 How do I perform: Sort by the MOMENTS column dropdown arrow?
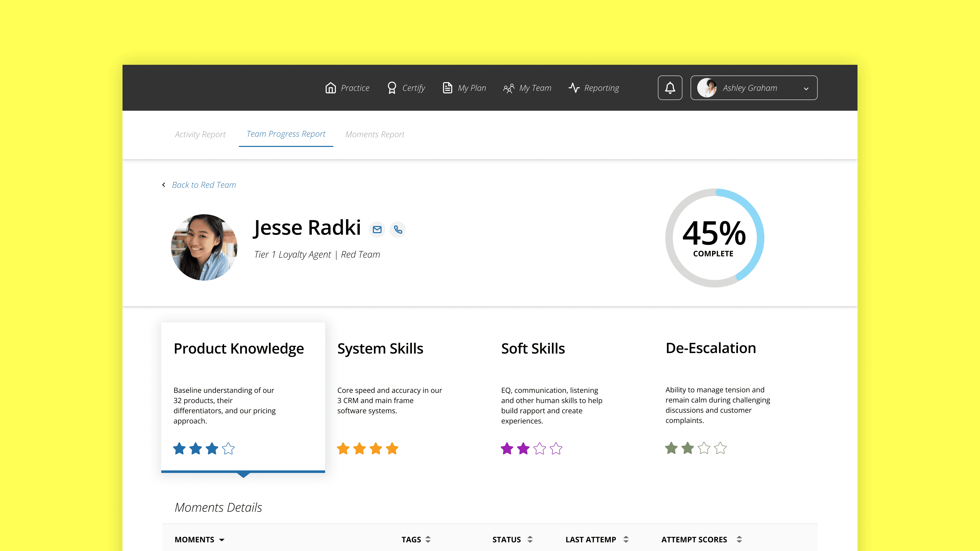pos(222,540)
